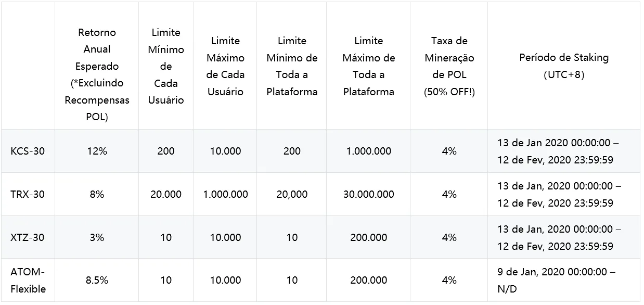Click the KCS-30 staking period cell
Image resolution: width=644 pixels, height=305 pixels.
(558, 151)
